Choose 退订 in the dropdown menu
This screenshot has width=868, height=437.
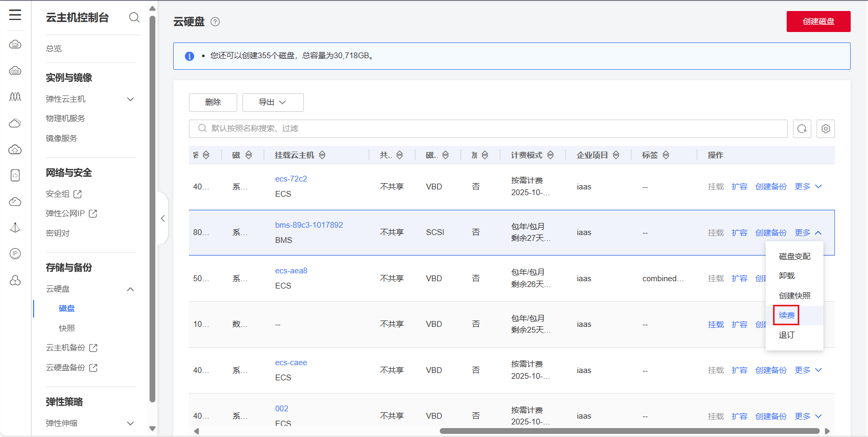click(786, 335)
